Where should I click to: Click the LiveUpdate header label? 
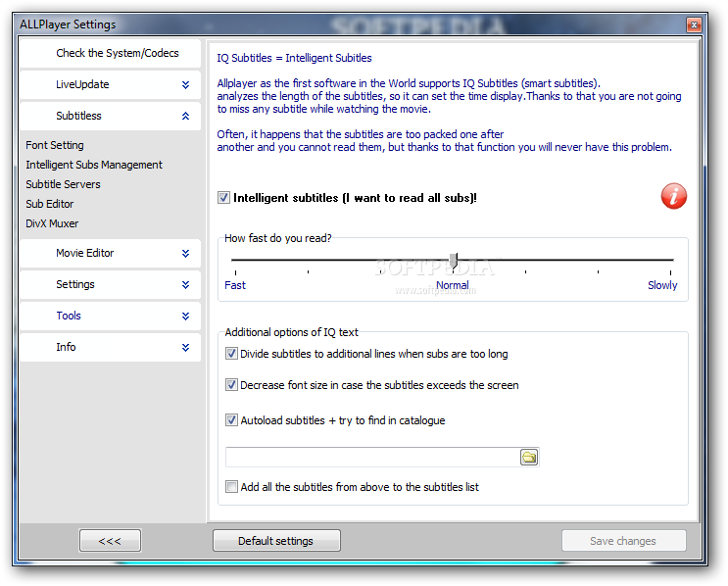tap(82, 84)
